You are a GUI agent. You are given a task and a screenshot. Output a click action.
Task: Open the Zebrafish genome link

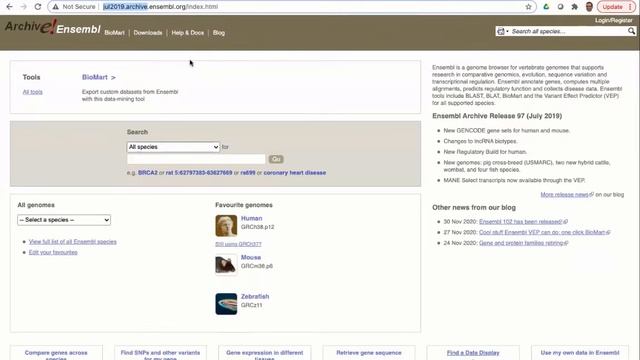(255, 297)
